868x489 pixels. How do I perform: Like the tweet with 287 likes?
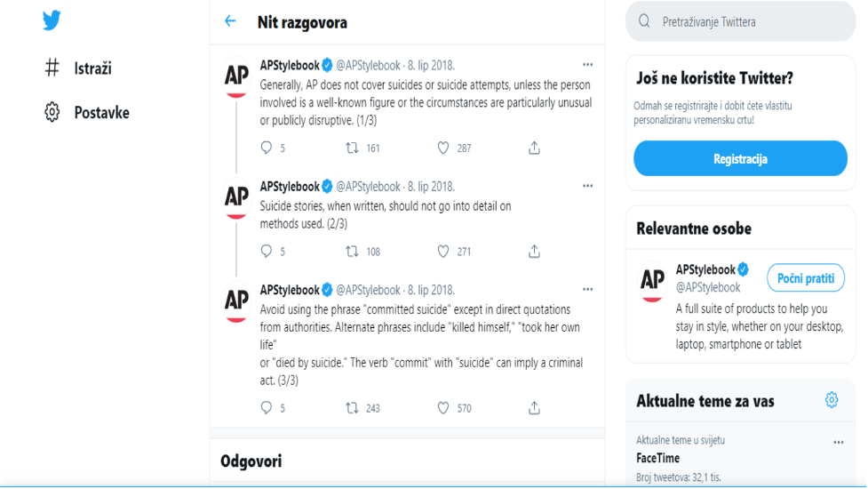pos(442,148)
